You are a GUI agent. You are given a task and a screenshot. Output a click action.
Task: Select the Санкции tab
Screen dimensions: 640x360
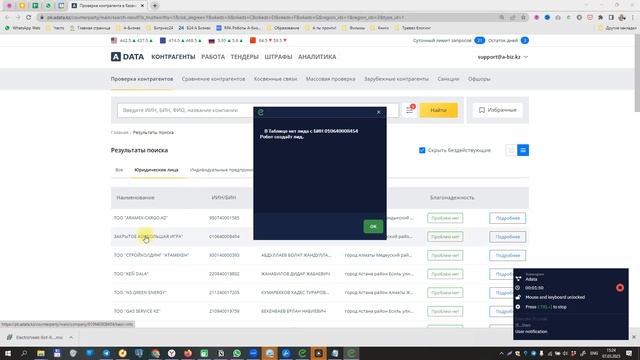448,79
